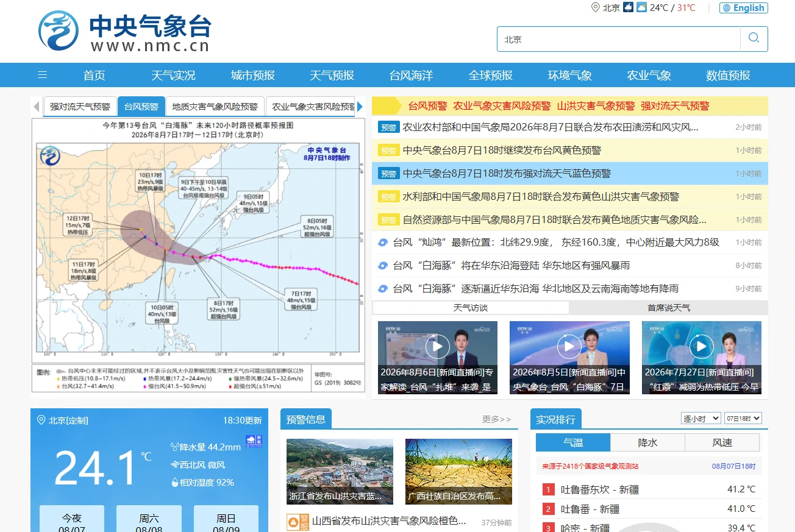Switch to 首席说天气 tab

click(x=669, y=308)
